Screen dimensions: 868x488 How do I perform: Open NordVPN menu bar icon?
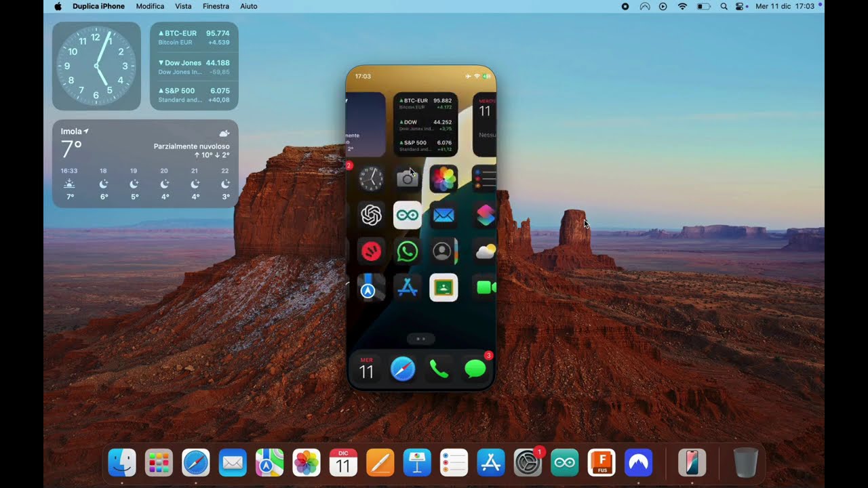pyautogui.click(x=645, y=6)
